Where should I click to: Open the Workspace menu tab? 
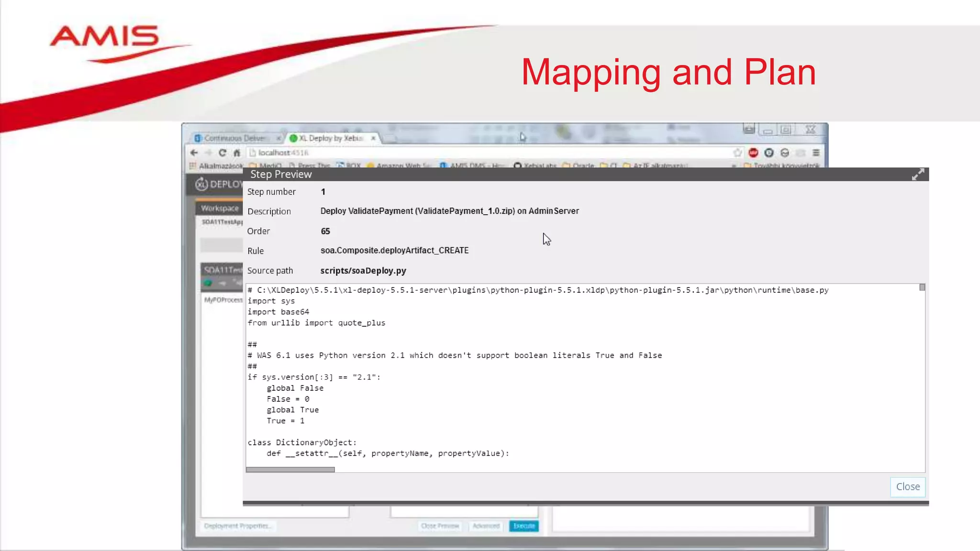point(220,208)
